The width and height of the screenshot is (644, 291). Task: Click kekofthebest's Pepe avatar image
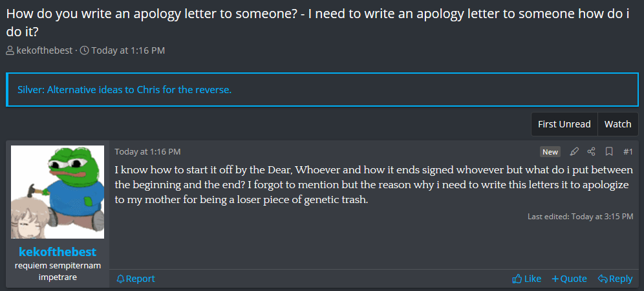(x=58, y=192)
